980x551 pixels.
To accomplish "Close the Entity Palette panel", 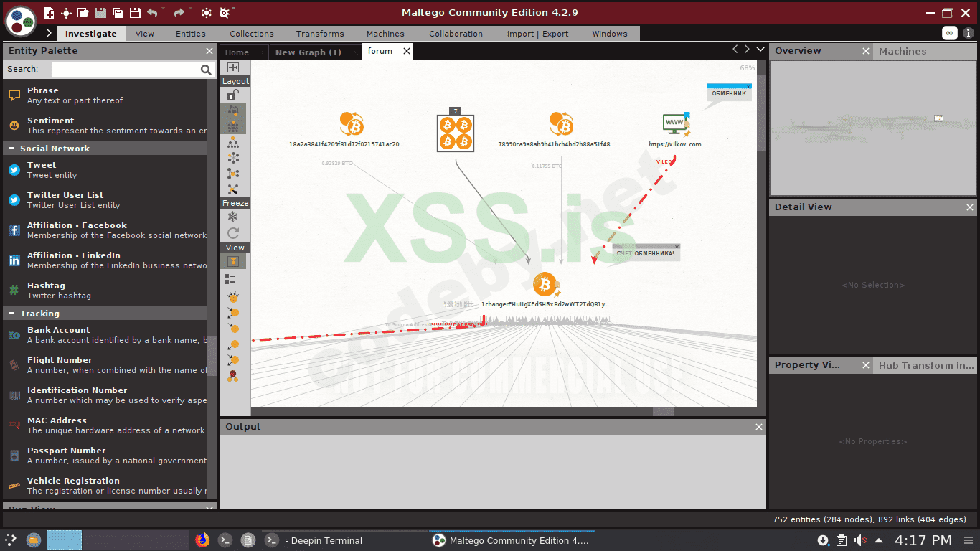I will point(209,51).
